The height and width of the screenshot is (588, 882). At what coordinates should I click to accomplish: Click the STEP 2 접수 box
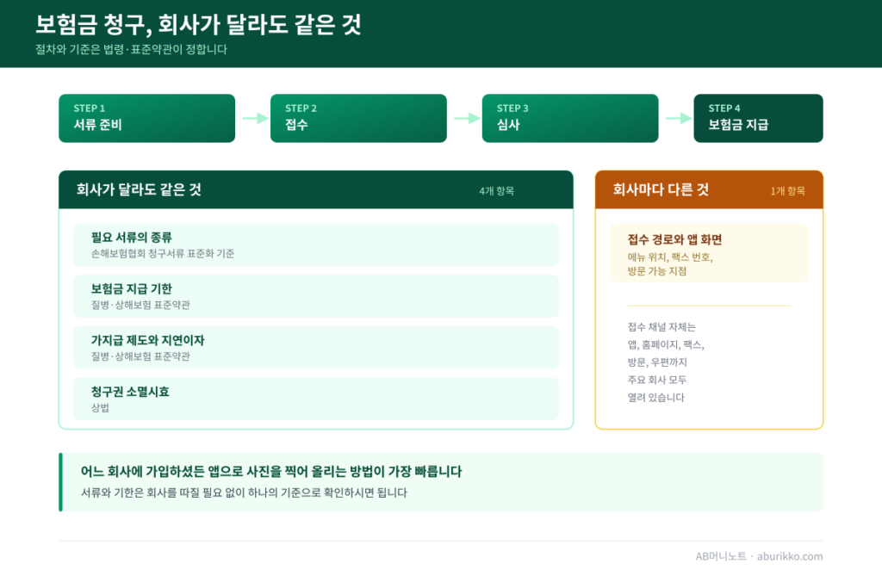coord(358,118)
